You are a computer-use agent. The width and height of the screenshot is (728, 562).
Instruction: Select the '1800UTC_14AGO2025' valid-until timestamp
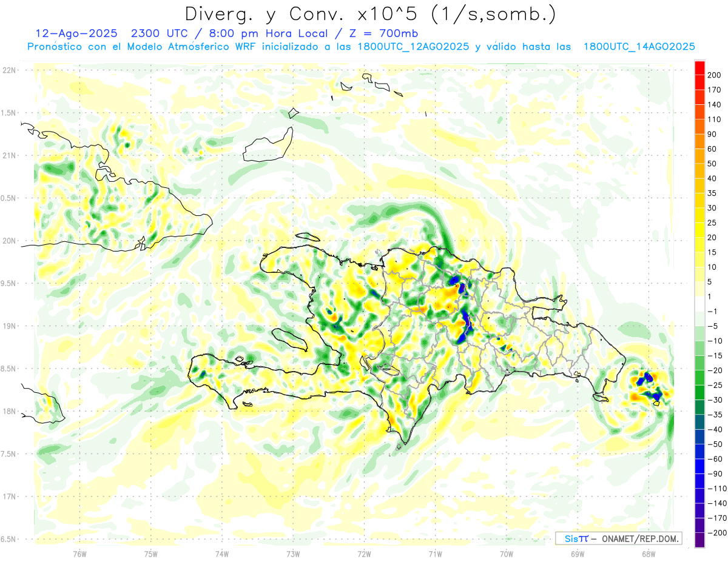[639, 47]
